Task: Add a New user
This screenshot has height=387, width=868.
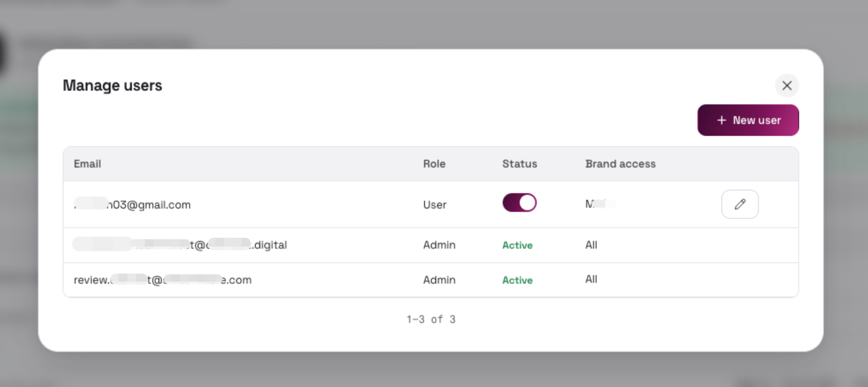Action: coord(748,120)
